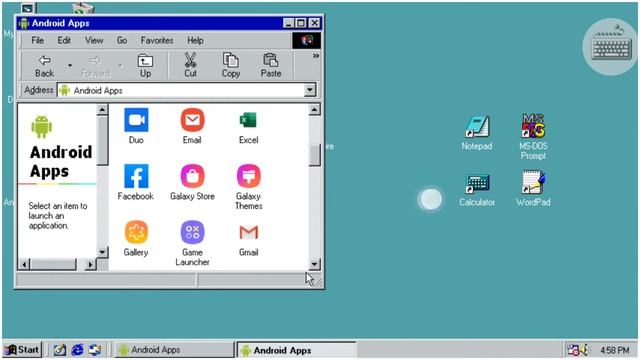Open the Help menu
The image size is (640, 360).
195,40
